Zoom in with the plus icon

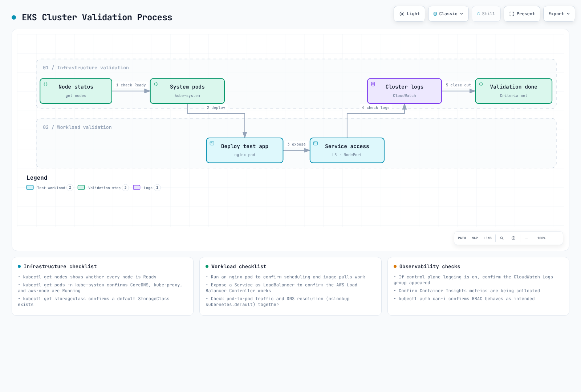coord(556,238)
